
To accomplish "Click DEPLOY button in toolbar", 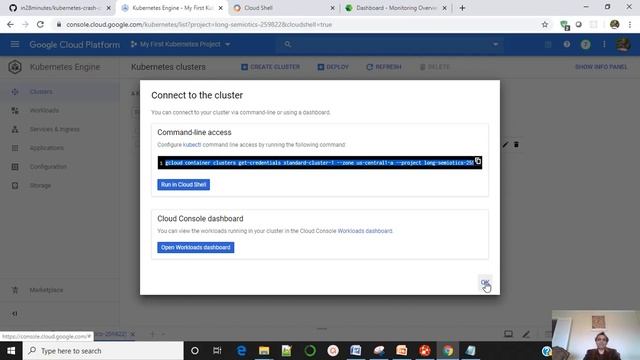I will pos(333,67).
